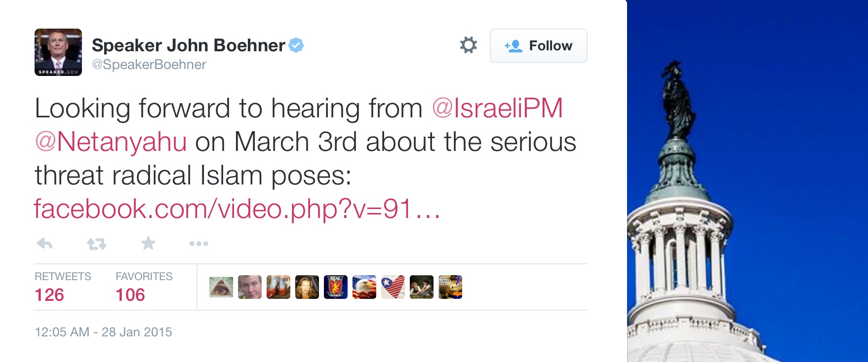This screenshot has height=362, width=868.
Task: Open the flag heart avatar
Action: click(x=393, y=287)
